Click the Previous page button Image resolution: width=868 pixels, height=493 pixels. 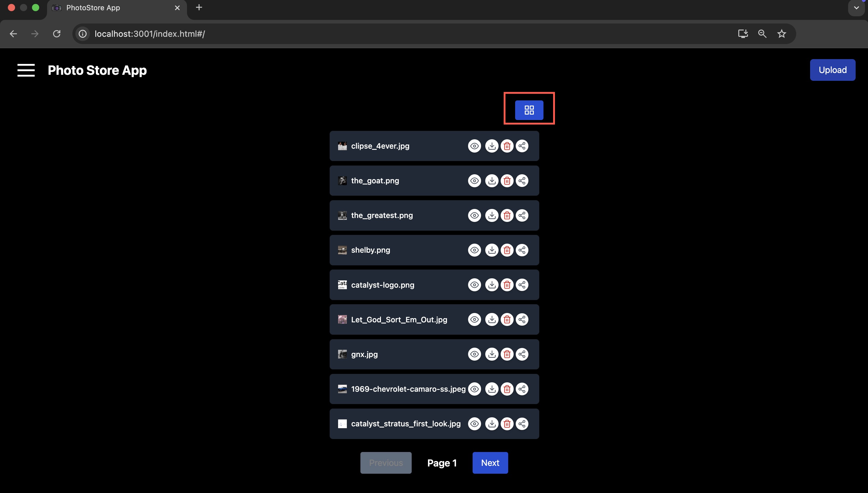point(386,463)
